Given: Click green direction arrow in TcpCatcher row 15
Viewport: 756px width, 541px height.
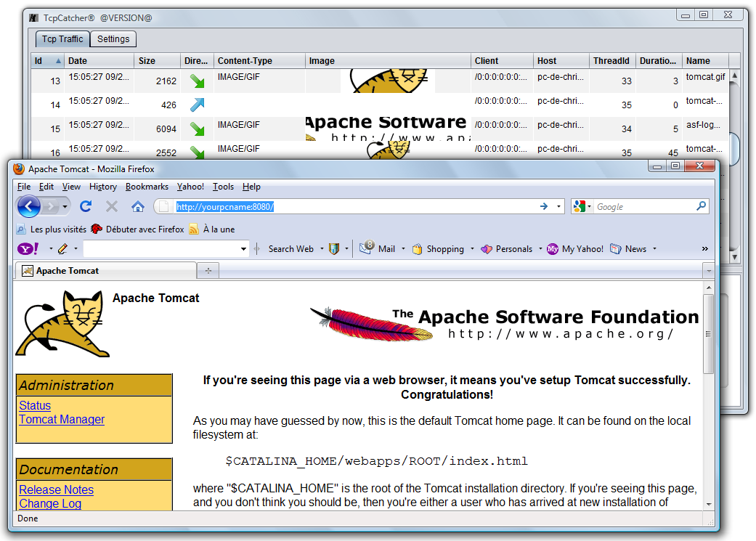Looking at the screenshot, I should click(x=197, y=129).
